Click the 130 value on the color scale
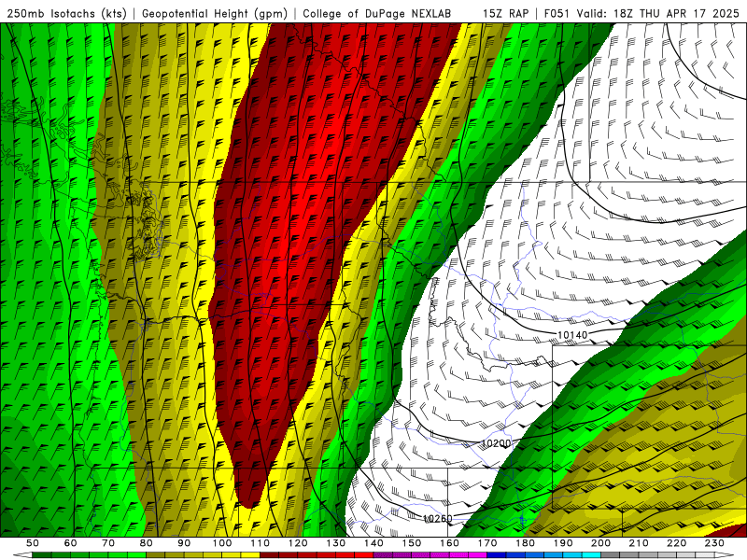This screenshot has height=560, width=747. tap(336, 543)
